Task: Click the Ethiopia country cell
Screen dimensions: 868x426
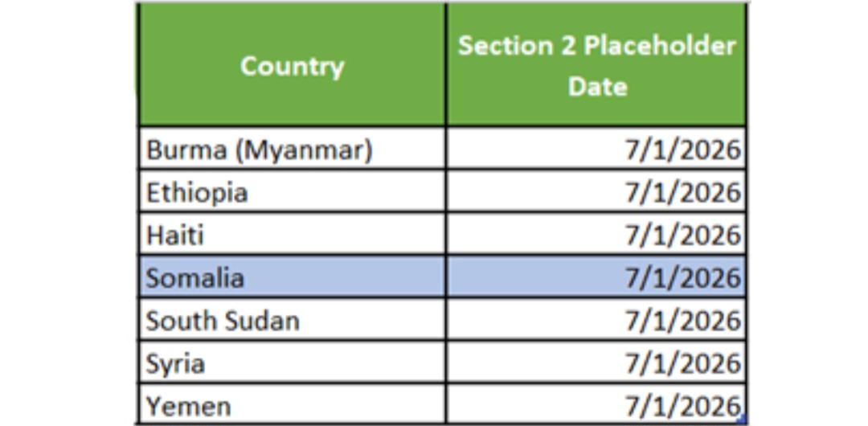Action: pos(292,191)
